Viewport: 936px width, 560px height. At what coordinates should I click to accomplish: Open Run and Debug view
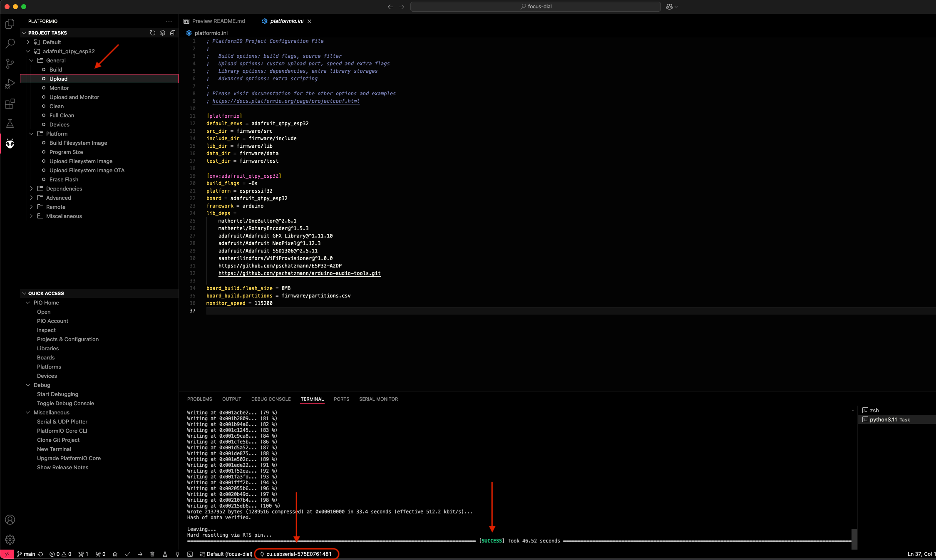tap(10, 84)
